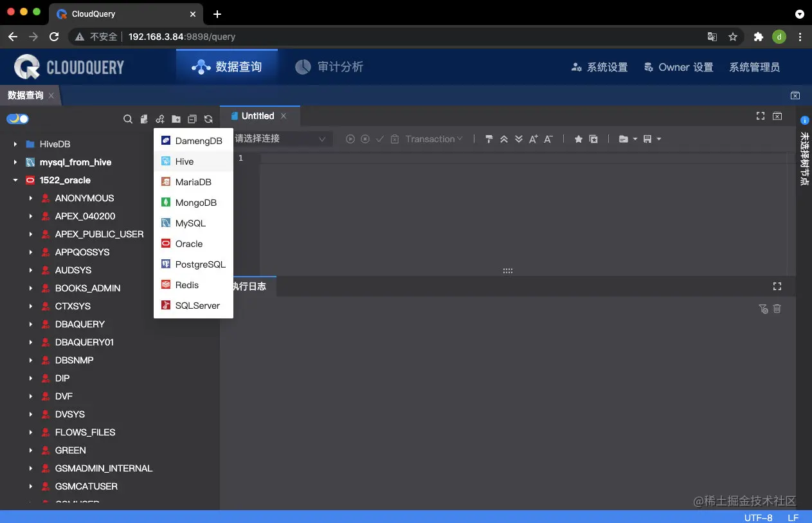Choose SQLServer from the connection menu
812x523 pixels.
194,306
